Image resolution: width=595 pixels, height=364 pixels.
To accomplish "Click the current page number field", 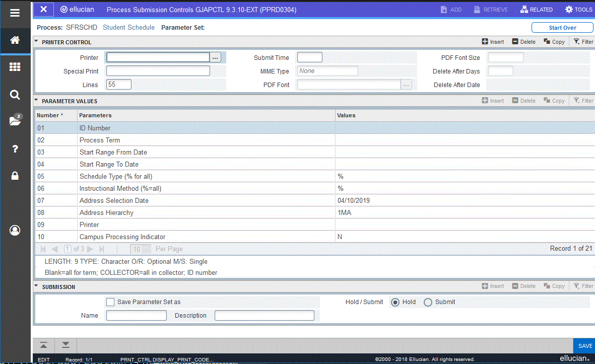I will [x=68, y=249].
